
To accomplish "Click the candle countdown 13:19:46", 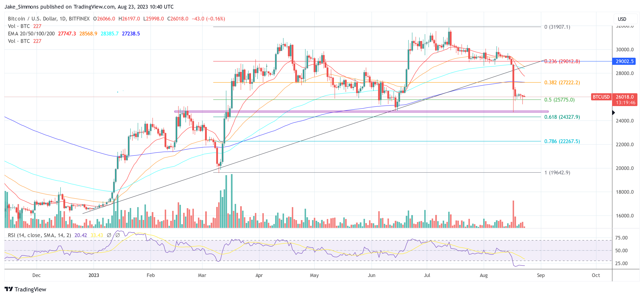I will pos(625,103).
